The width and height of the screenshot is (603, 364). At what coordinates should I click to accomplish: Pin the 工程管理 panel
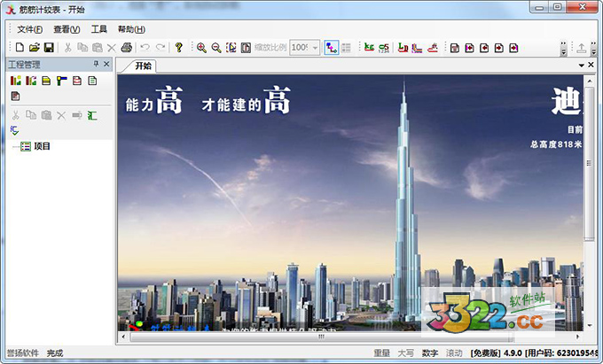pos(96,64)
